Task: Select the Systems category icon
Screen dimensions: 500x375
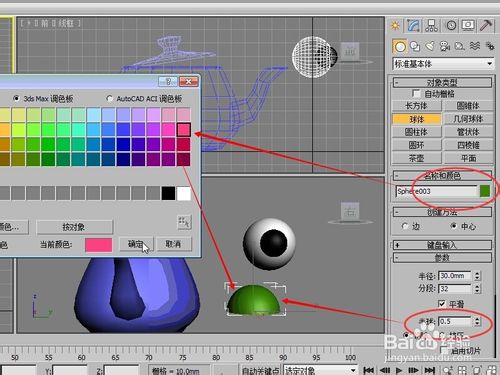Action: point(489,46)
